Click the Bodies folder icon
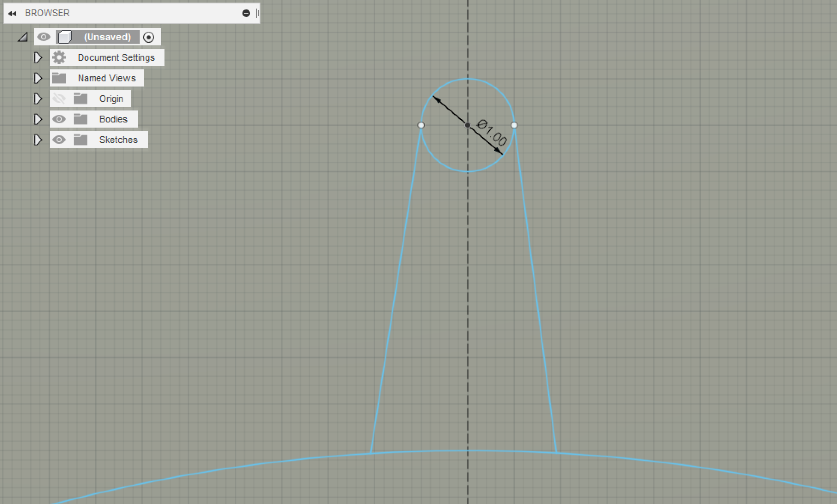837x504 pixels. [81, 119]
